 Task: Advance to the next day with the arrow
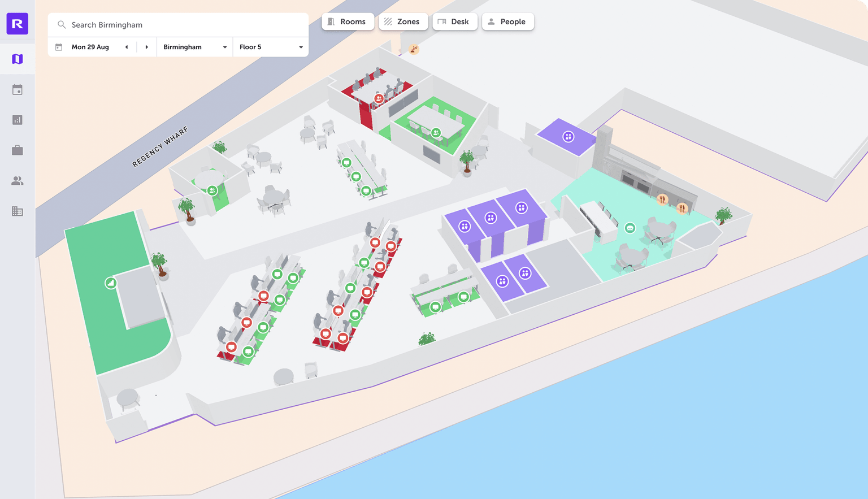tap(146, 47)
